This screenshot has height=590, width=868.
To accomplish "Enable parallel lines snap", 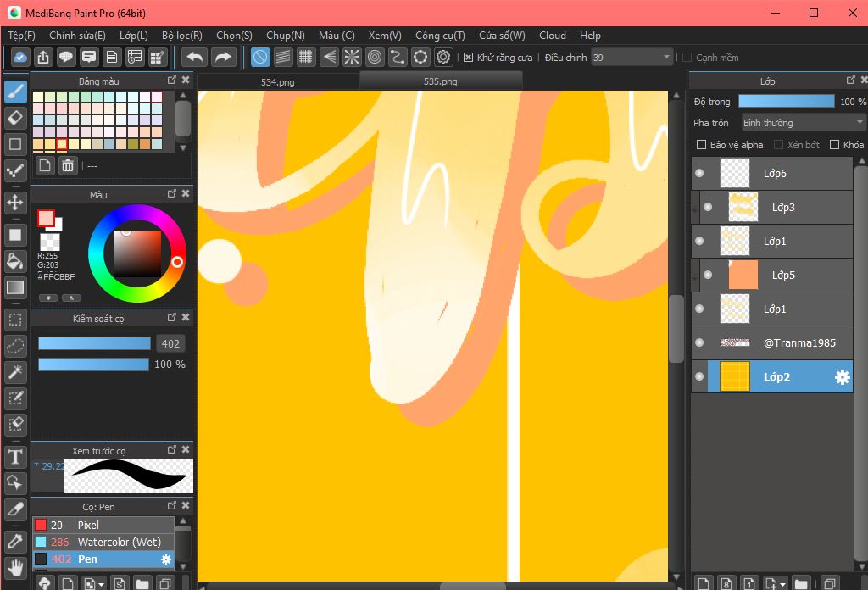I will click(283, 57).
